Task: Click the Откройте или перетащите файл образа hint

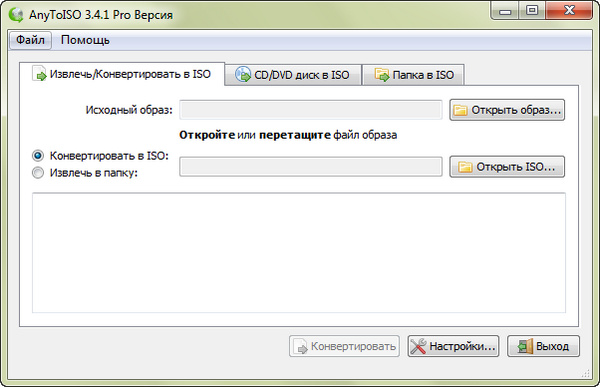Action: pos(288,135)
